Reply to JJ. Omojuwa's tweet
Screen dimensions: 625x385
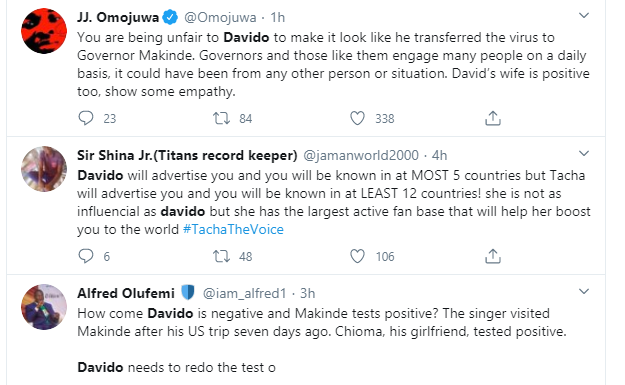click(86, 118)
